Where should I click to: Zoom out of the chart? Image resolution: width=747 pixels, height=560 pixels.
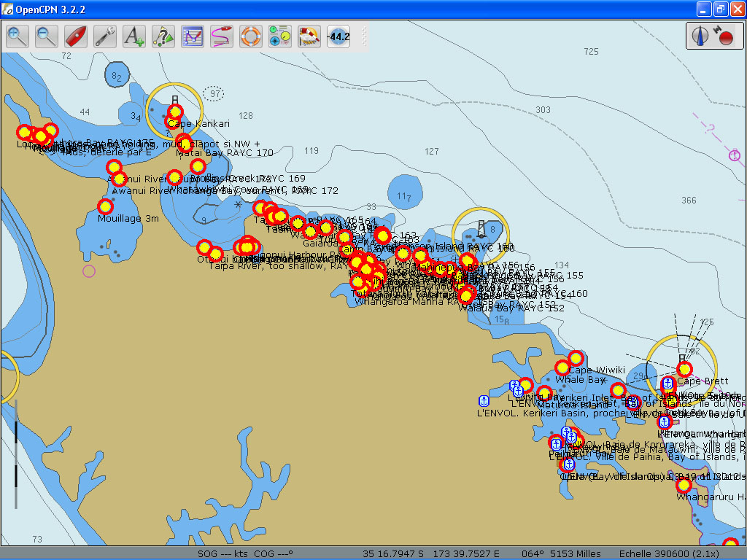(47, 36)
